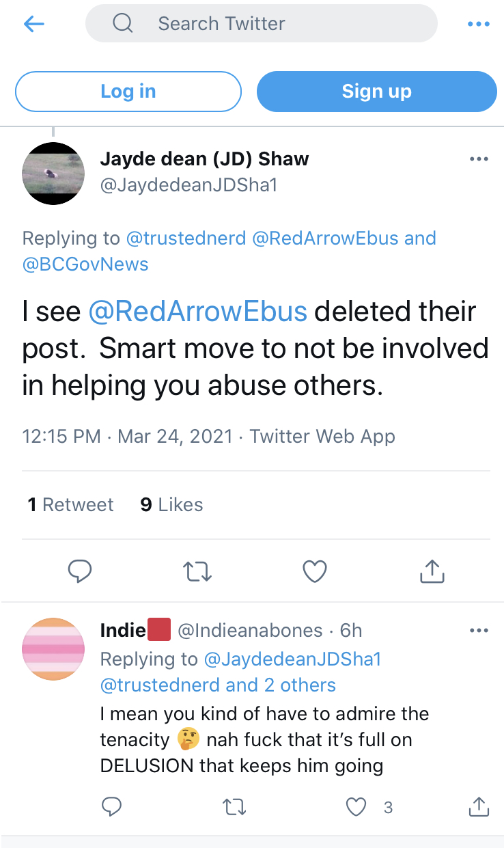504x848 pixels.
Task: Share Indie's reply using the upload icon
Action: click(479, 807)
